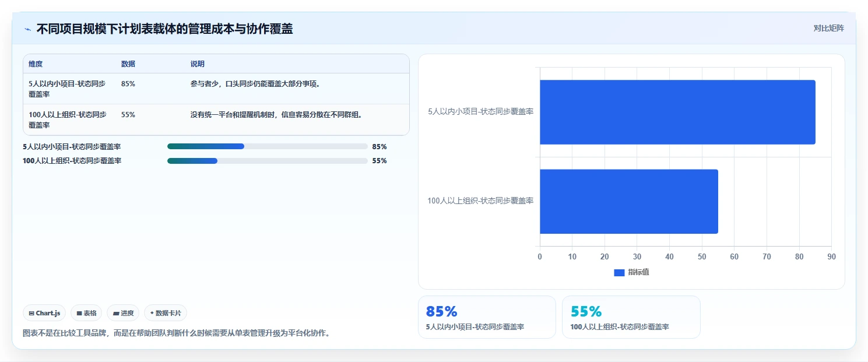Click the lightning icon beside the title
This screenshot has height=362, width=868.
(28, 29)
